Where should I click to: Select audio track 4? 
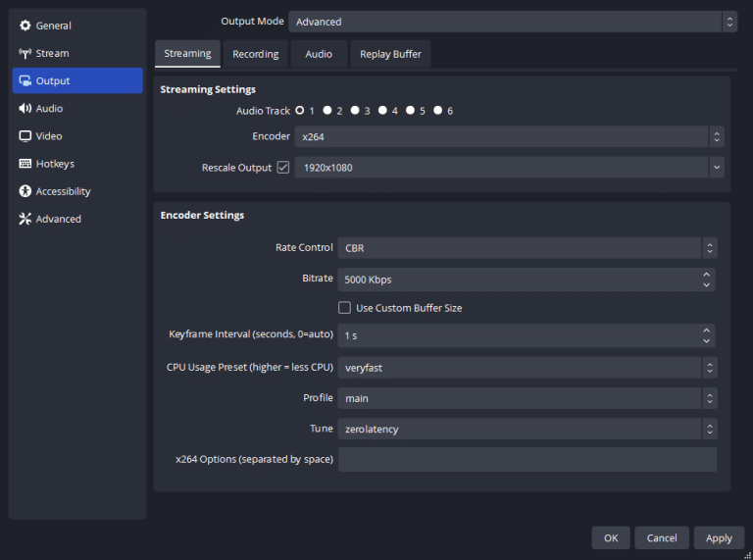point(382,111)
